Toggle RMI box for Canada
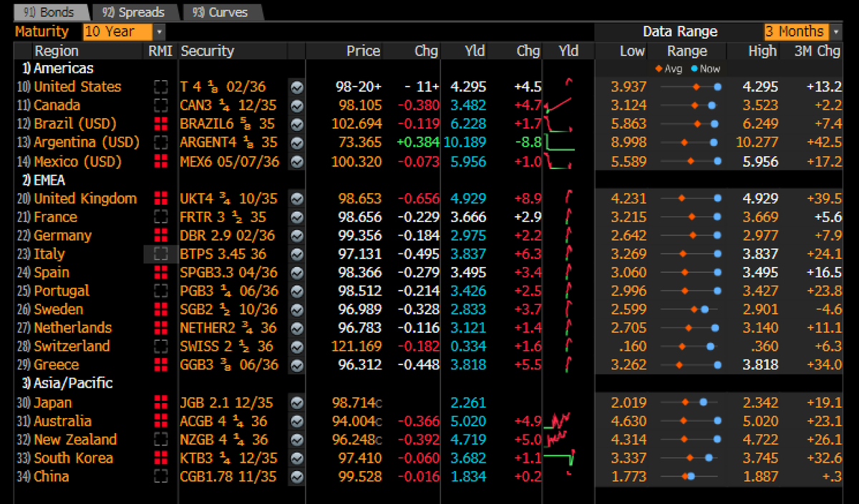The width and height of the screenshot is (859, 504). pos(160,106)
